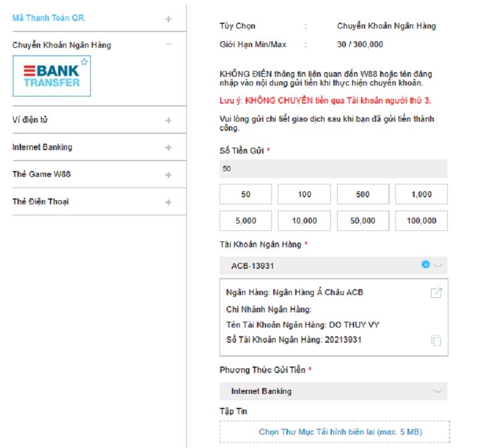Open the Thẻ Điện Thoại menu label
This screenshot has width=495, height=448.
pyautogui.click(x=40, y=201)
